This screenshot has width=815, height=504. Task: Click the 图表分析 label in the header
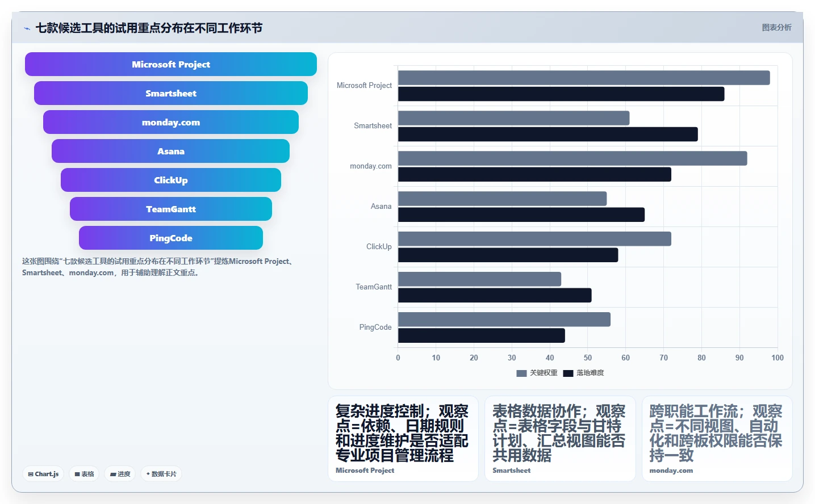click(x=776, y=27)
